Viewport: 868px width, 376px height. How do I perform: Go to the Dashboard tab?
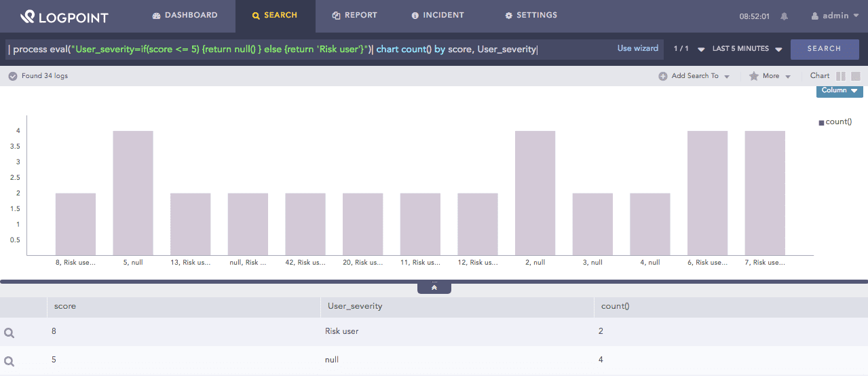(185, 15)
